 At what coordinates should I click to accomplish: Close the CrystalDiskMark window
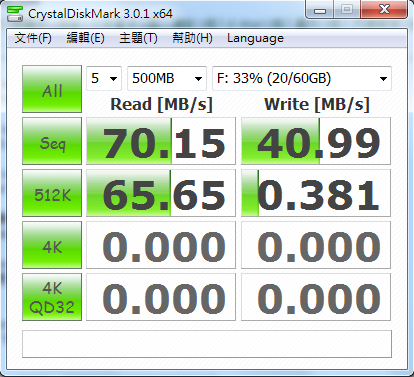point(384,9)
